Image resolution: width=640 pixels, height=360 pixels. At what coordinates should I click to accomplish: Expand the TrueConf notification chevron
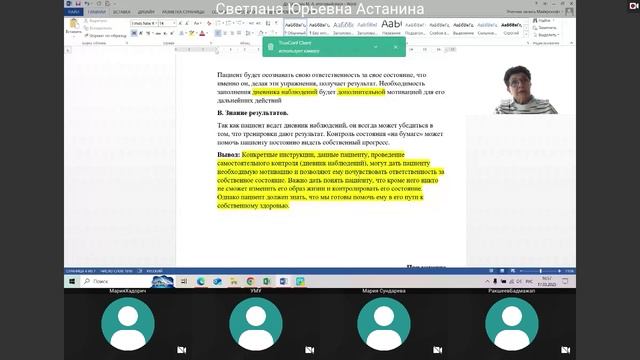(376, 47)
